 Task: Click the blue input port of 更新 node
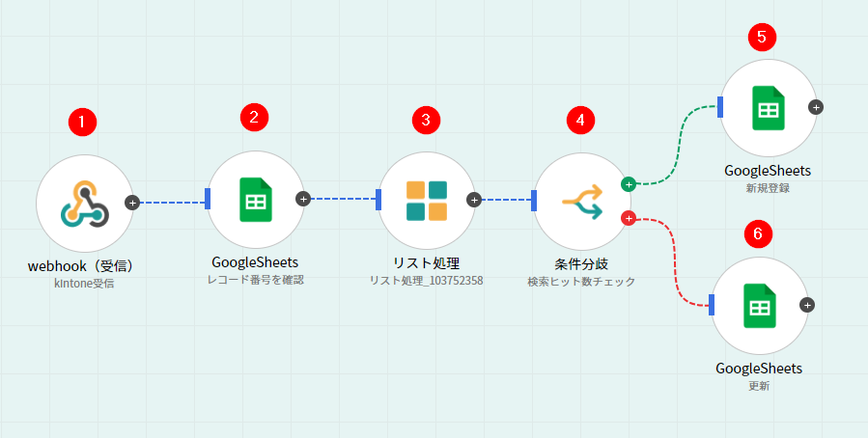712,305
